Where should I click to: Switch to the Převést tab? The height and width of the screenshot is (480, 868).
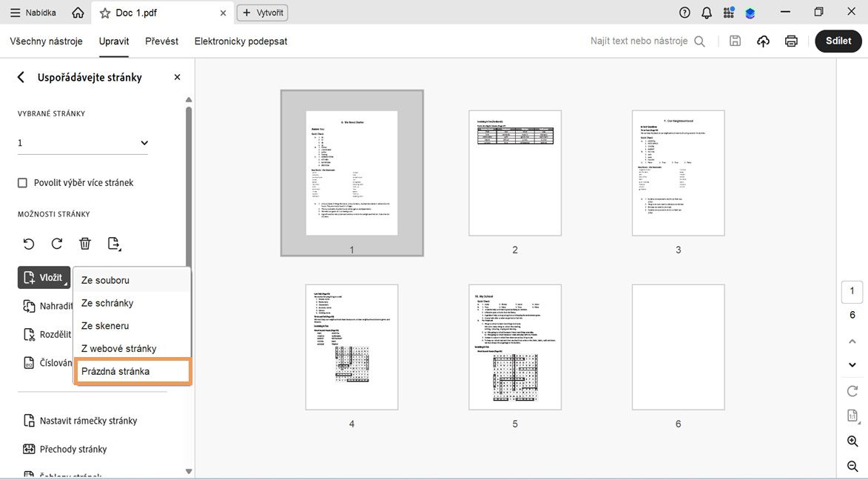point(161,41)
